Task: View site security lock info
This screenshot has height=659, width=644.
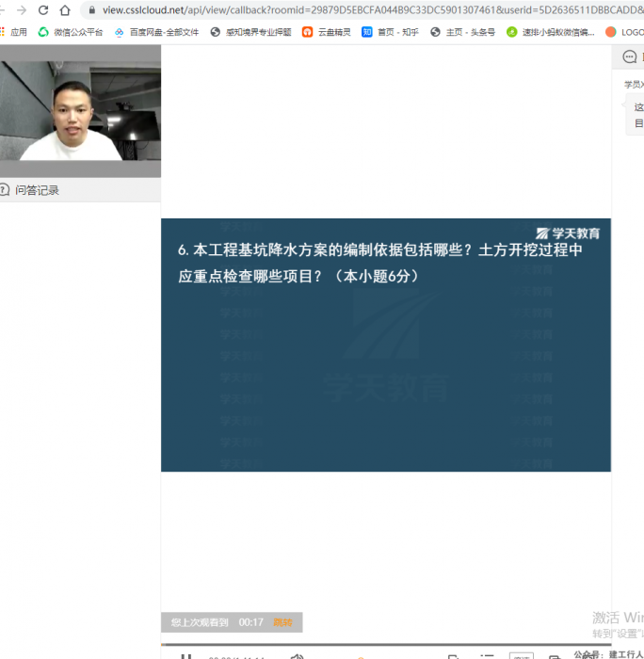Action: point(92,10)
